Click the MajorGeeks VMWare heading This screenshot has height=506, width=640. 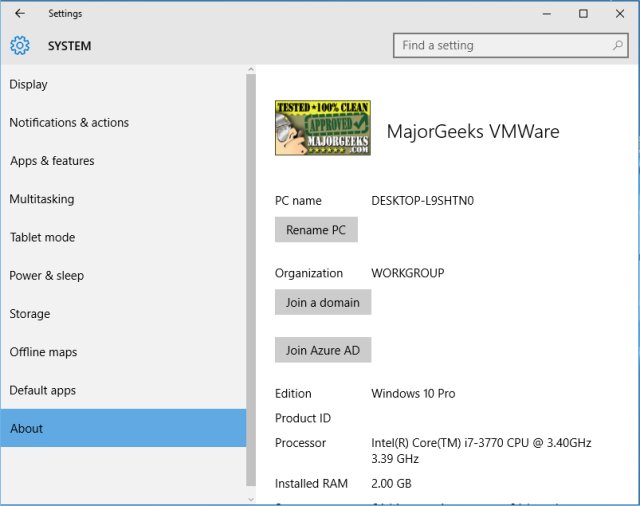coord(473,131)
